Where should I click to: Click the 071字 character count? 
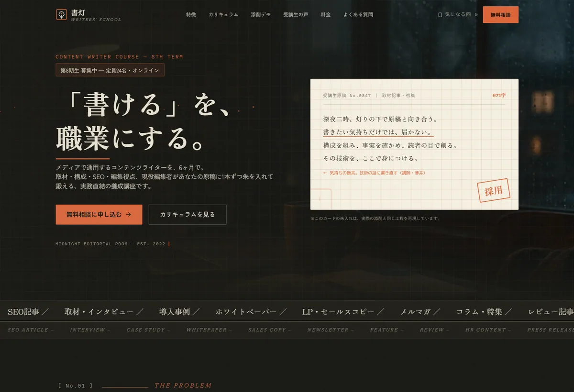pyautogui.click(x=499, y=96)
